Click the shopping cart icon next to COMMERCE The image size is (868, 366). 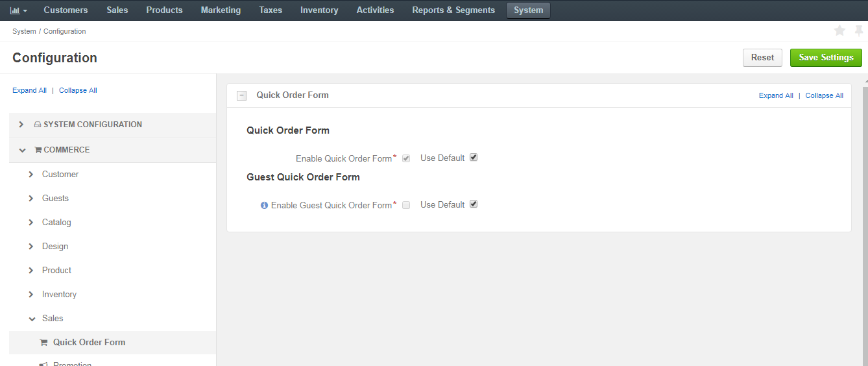point(38,150)
